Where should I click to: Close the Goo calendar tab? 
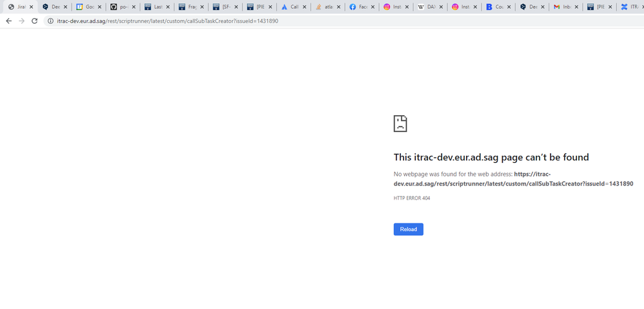[x=99, y=7]
